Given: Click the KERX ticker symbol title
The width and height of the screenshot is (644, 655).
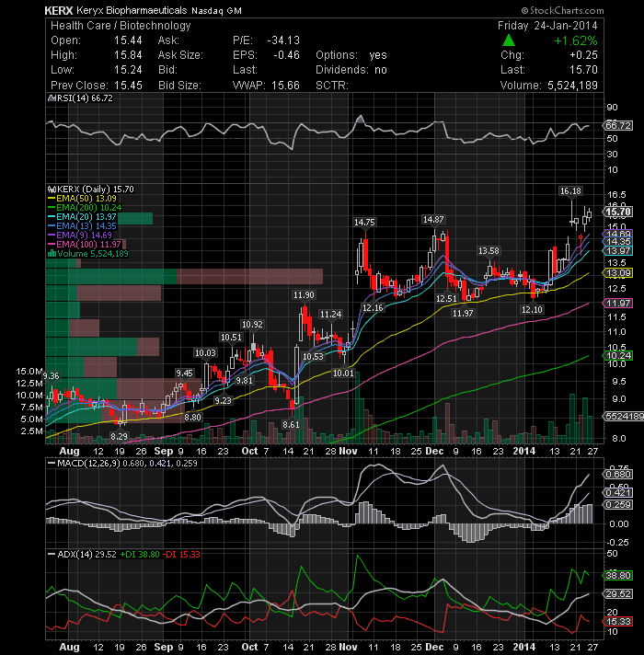Looking at the screenshot, I should 59,11.
